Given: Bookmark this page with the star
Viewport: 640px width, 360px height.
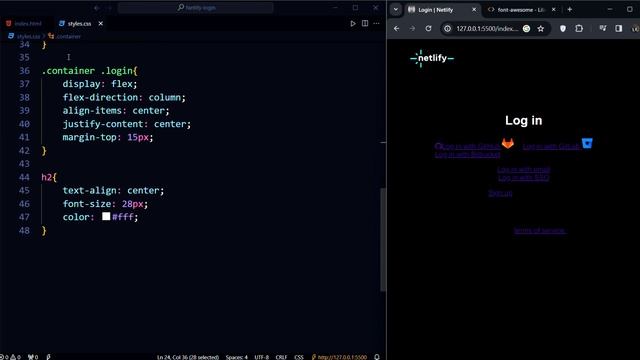Looking at the screenshot, I should coord(541,29).
